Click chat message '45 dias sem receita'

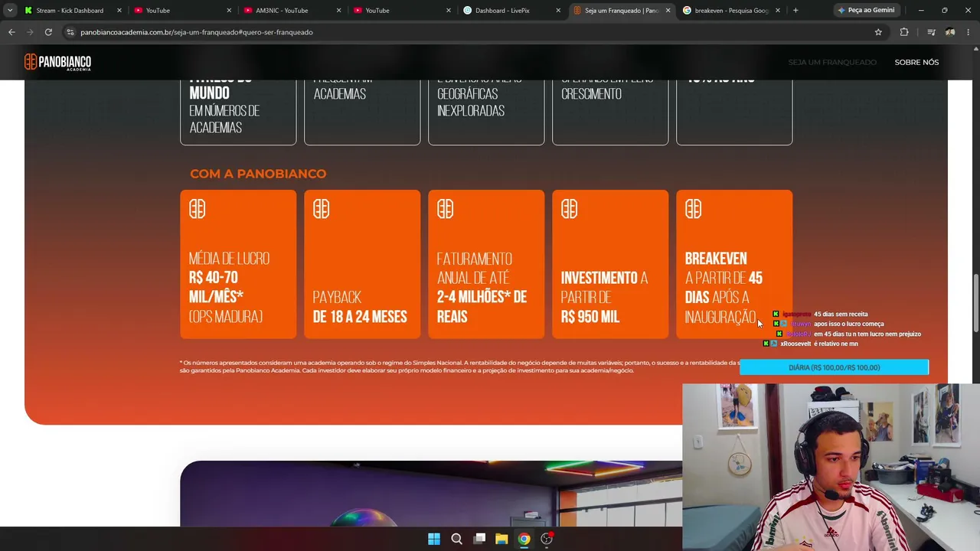click(841, 314)
